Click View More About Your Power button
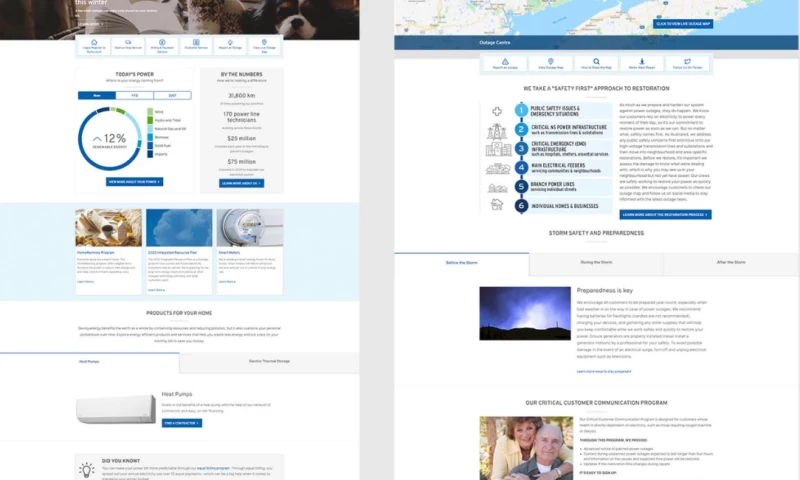Viewport: 800px width, 480px height. 135,182
